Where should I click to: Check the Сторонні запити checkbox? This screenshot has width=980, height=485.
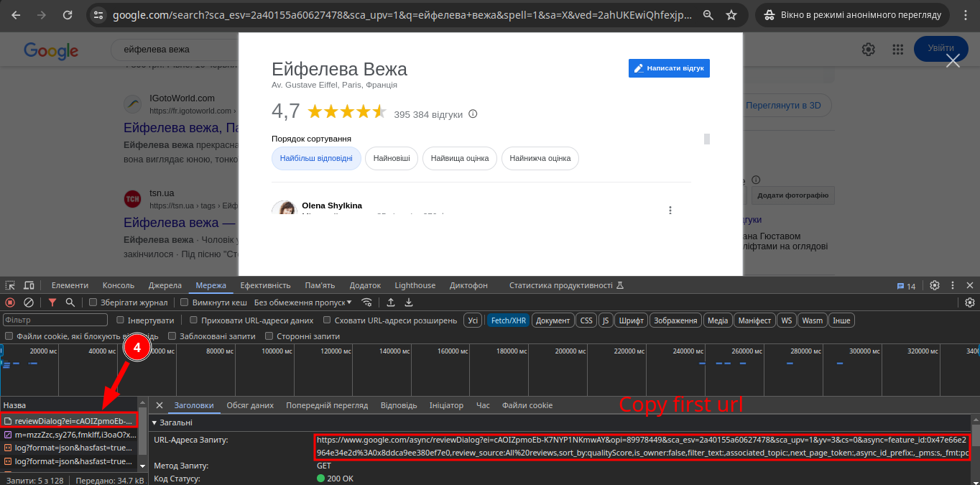[x=269, y=336]
